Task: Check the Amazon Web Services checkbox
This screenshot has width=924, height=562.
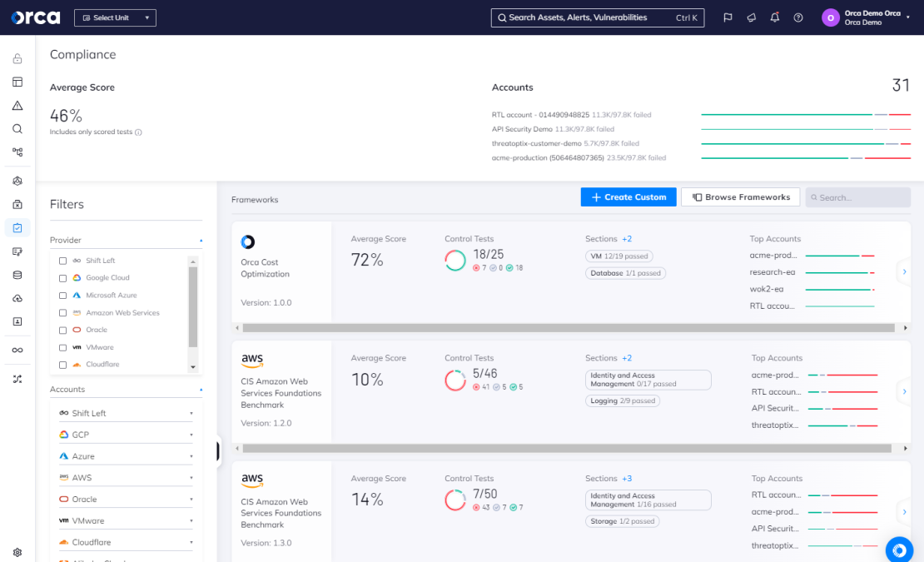Action: point(62,313)
